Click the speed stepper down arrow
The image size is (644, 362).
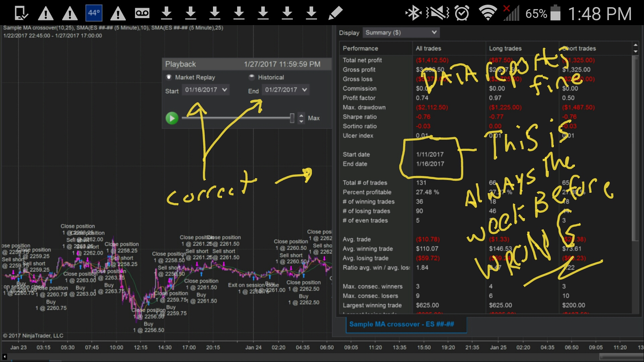(301, 121)
